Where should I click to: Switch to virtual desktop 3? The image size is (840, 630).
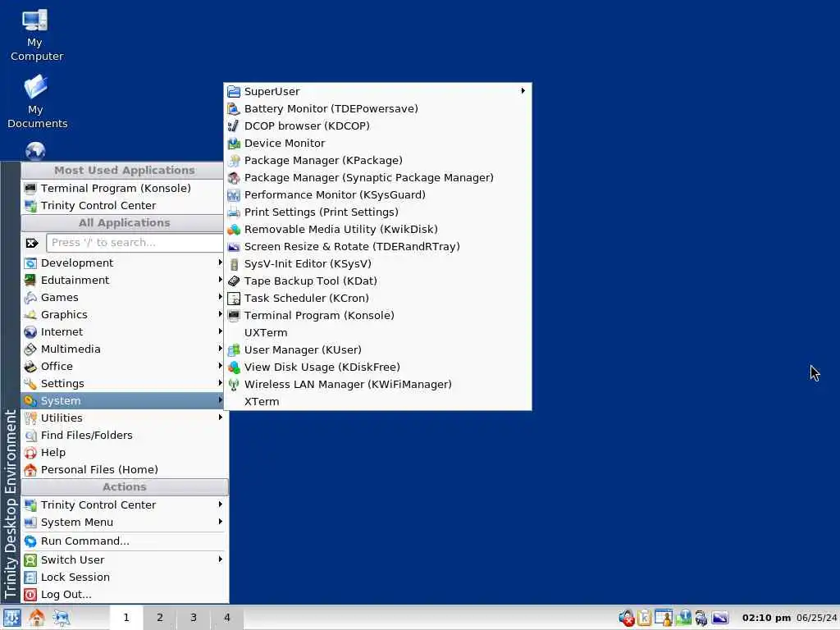click(x=194, y=618)
